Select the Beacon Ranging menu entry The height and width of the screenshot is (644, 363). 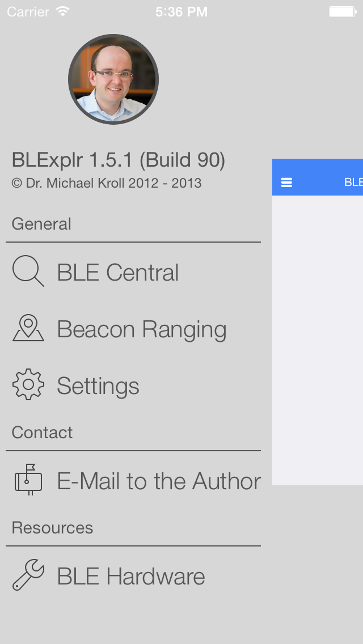(133, 329)
